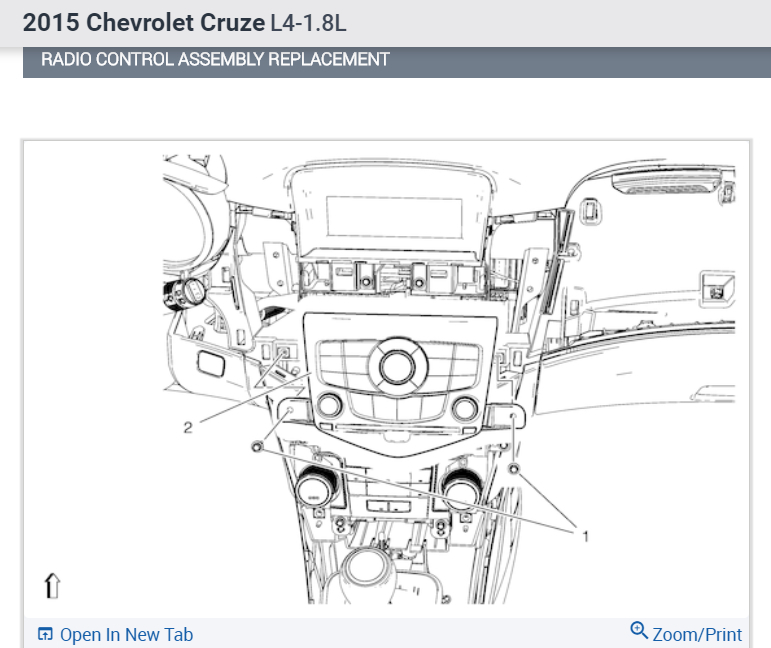Click the info display screen in the diagram
The width and height of the screenshot is (771, 648).
[394, 217]
